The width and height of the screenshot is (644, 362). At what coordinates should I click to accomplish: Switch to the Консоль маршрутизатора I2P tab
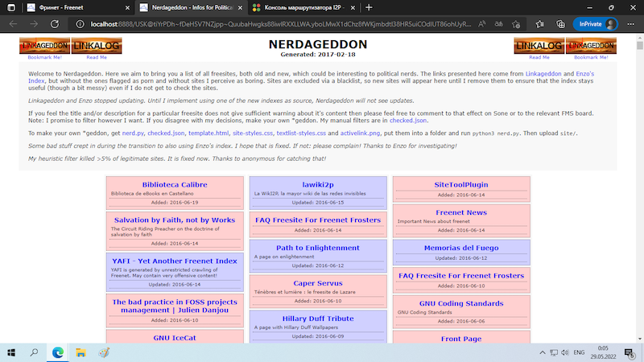[x=298, y=7]
